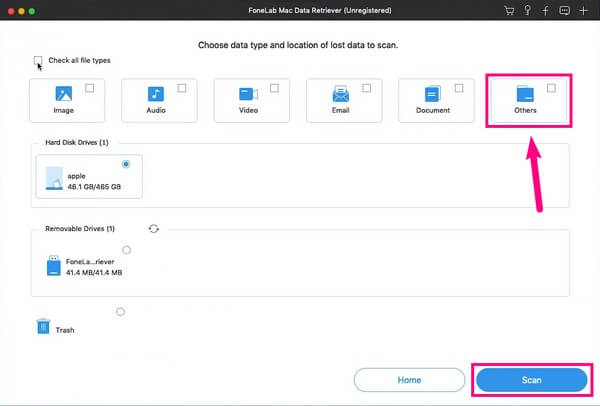Open the shopping cart purchase icon

point(509,10)
